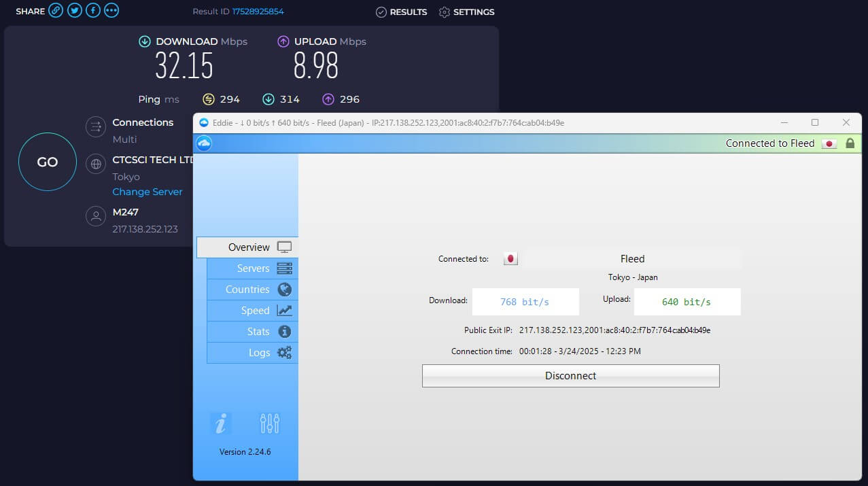Open Speedtest SETTINGS menu
This screenshot has height=486, width=868.
tap(466, 12)
